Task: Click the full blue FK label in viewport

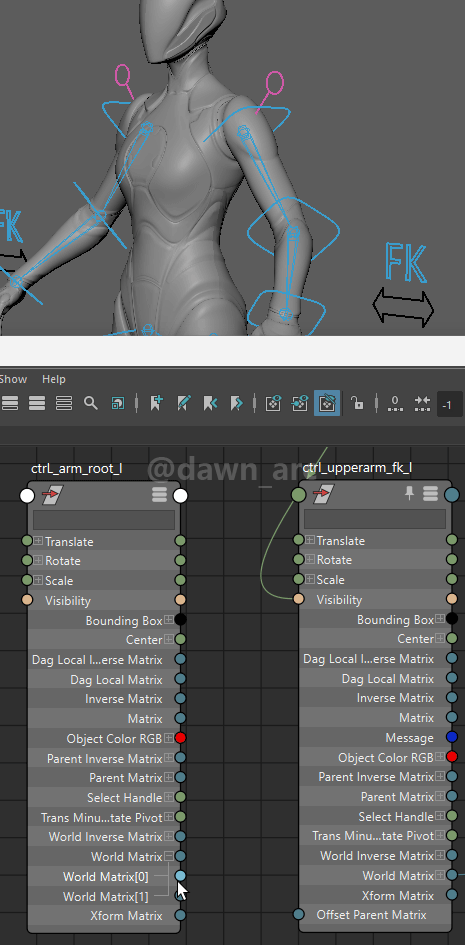Action: coord(406,263)
